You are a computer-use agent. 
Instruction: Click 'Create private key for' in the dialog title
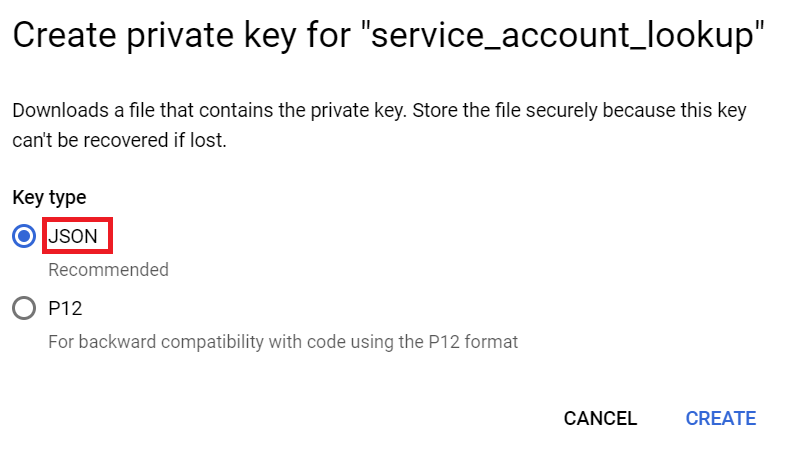point(180,37)
